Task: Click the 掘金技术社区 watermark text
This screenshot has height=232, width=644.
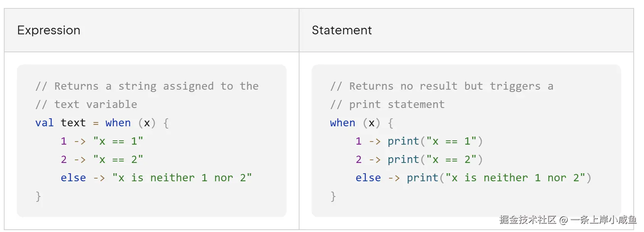Action: 528,220
